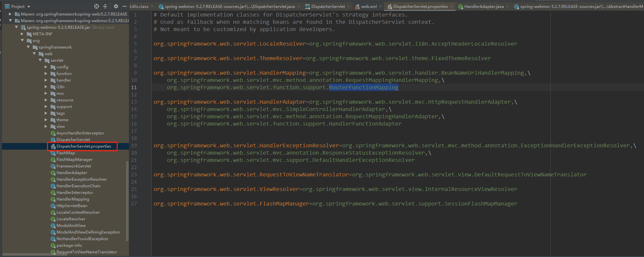Viewport: 644px width, 257px height.
Task: Click the ModelAndView class icon
Action: pyautogui.click(x=53, y=225)
